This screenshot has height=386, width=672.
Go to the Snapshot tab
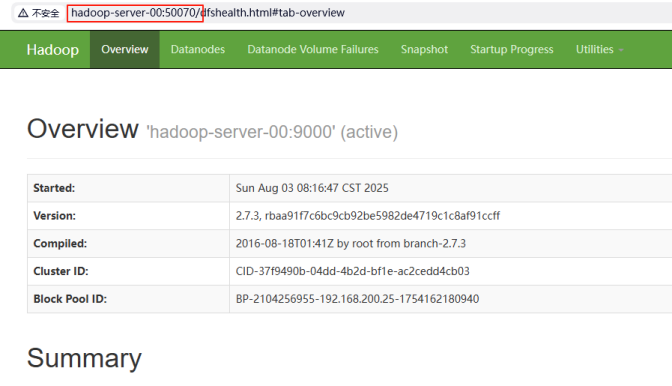tap(424, 49)
